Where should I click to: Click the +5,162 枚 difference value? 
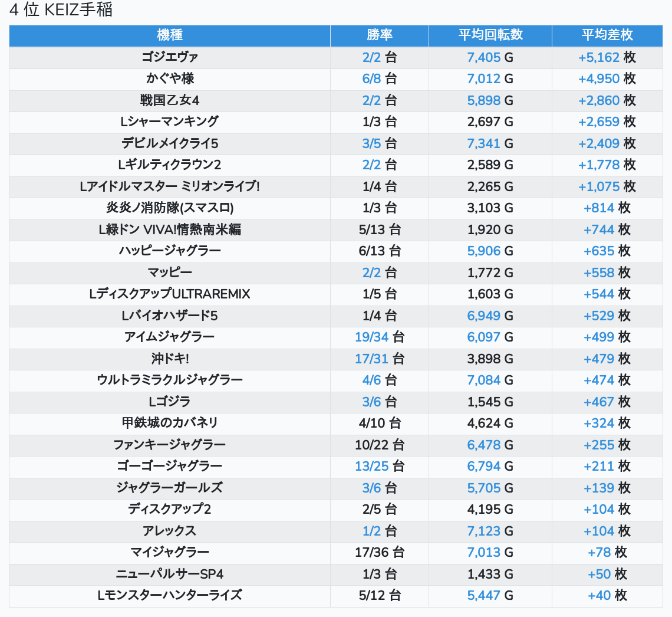[x=607, y=57]
